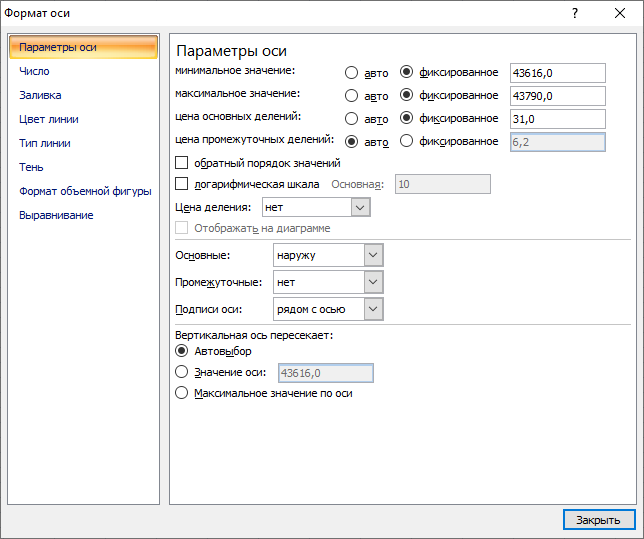The image size is (644, 539).
Task: Switch to the 'Число' section
Action: [34, 71]
